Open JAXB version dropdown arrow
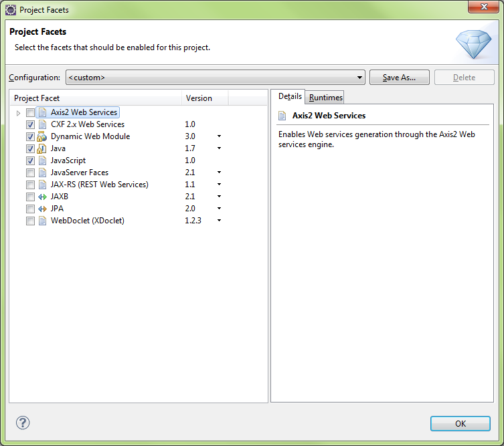The width and height of the screenshot is (504, 446). click(x=220, y=197)
